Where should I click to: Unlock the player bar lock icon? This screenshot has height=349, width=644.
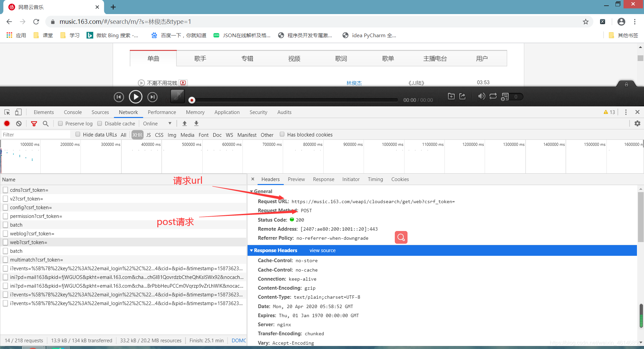(x=626, y=84)
